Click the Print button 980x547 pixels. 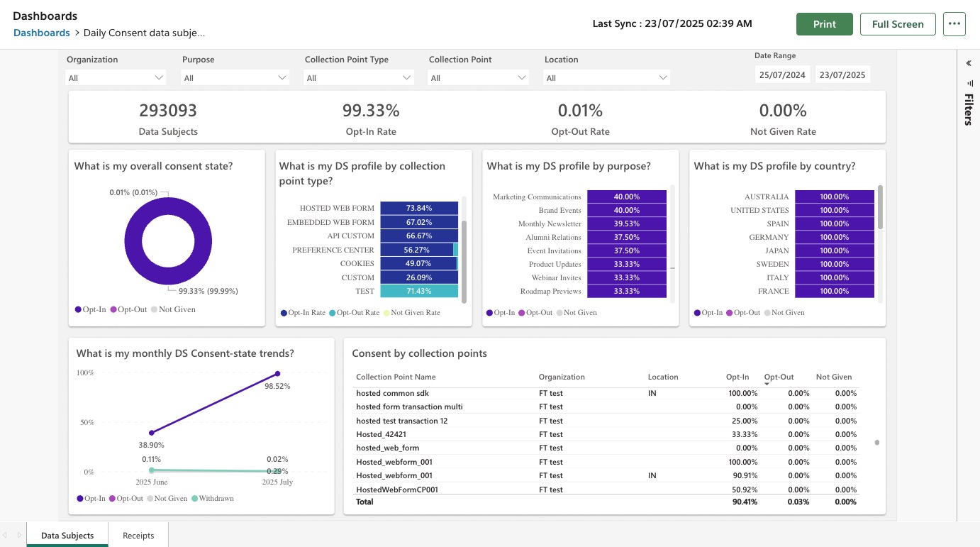[x=824, y=23]
